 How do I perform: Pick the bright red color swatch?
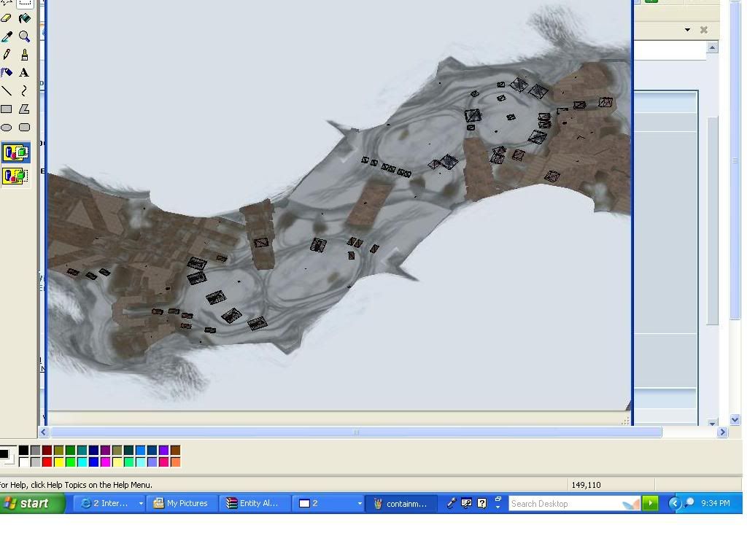click(x=47, y=462)
